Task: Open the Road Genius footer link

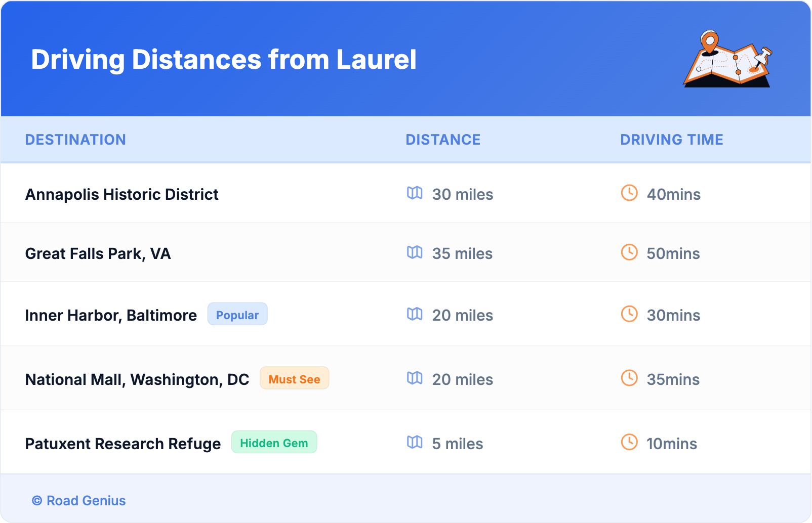Action: (x=79, y=501)
